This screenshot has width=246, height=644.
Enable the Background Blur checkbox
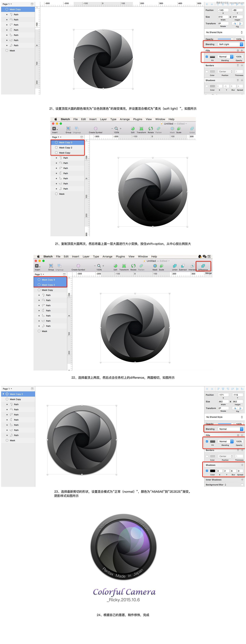(242, 485)
